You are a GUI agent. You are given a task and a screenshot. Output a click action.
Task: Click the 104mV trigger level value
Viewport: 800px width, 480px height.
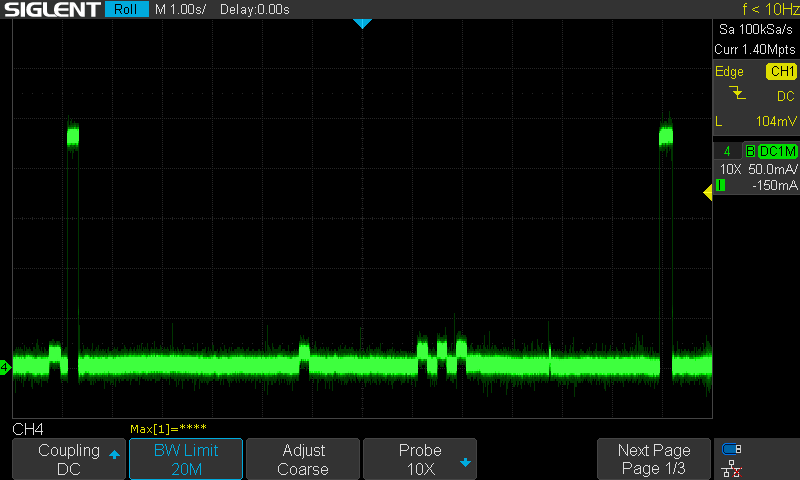point(776,121)
